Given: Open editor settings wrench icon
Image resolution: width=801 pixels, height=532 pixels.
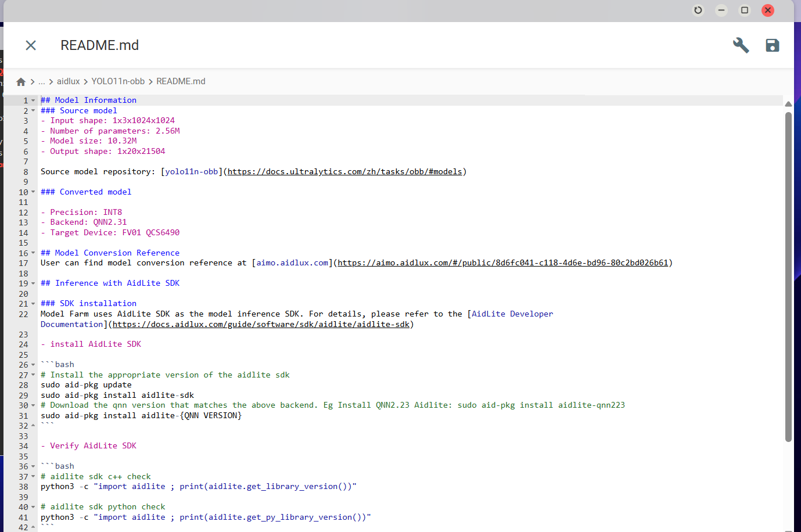Looking at the screenshot, I should (x=741, y=45).
